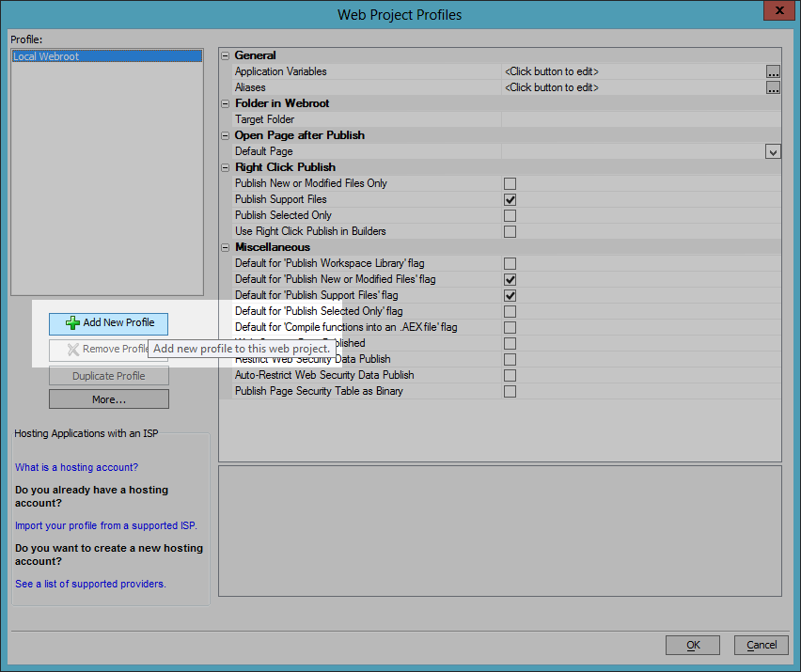
Task: Enable Auto-Restrict Web Security Data Publish
Action: (510, 375)
